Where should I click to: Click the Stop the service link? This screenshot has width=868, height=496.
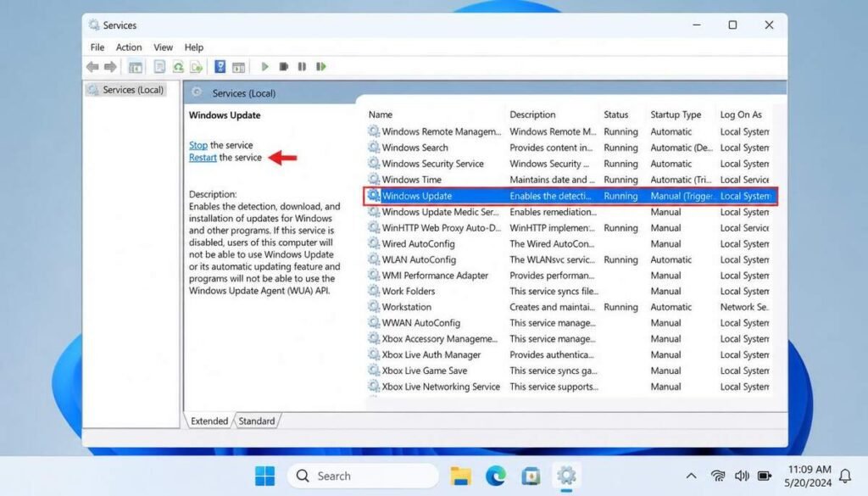198,145
